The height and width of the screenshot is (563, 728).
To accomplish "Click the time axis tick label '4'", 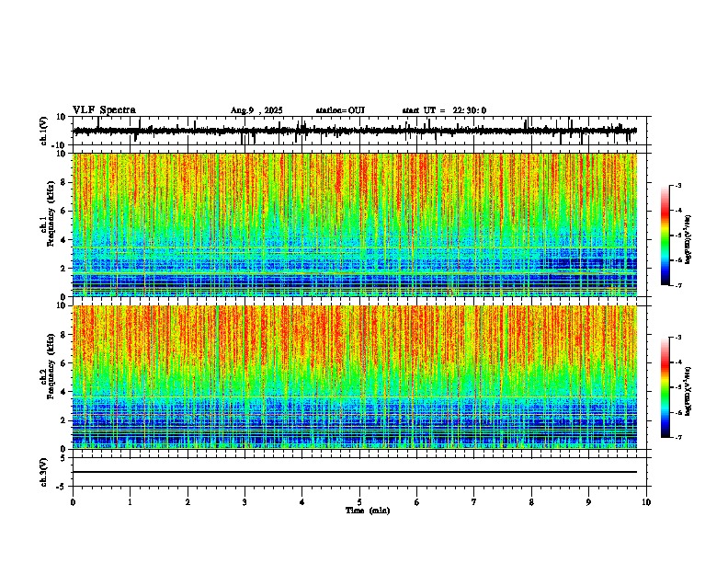I will [302, 502].
